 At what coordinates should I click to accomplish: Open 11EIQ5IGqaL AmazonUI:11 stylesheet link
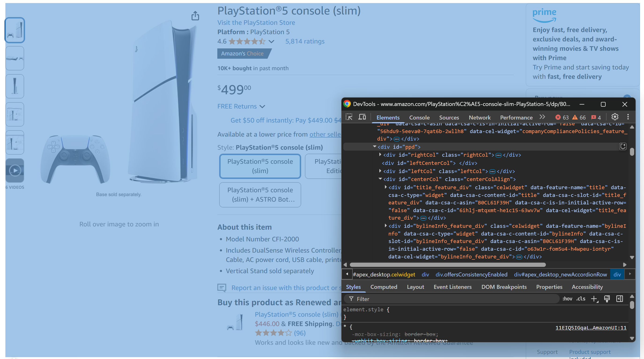click(591, 328)
